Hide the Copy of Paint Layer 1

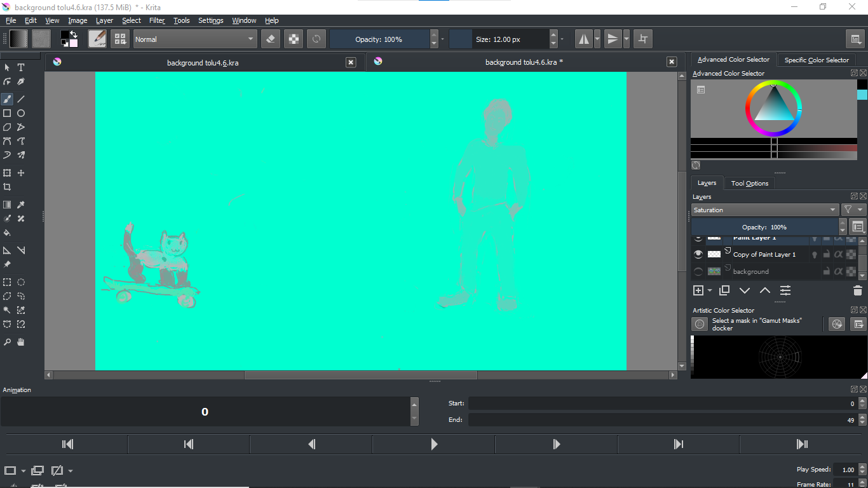click(698, 254)
